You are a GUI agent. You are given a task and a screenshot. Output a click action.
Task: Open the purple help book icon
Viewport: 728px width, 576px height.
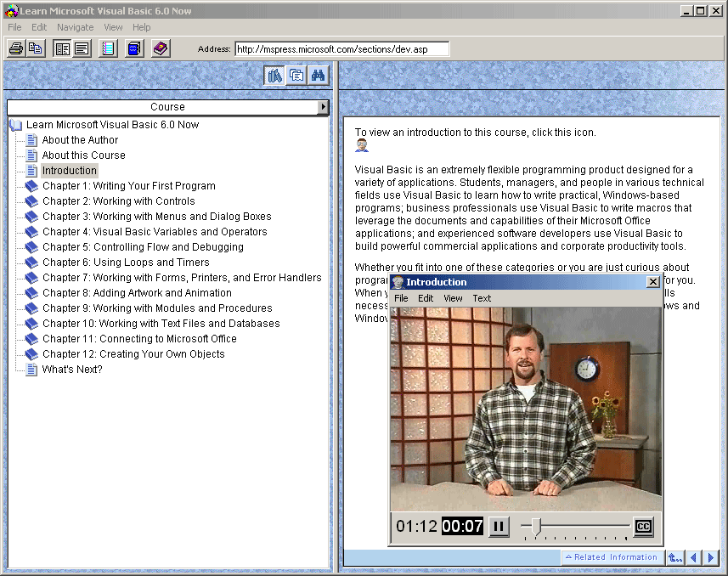tap(161, 48)
